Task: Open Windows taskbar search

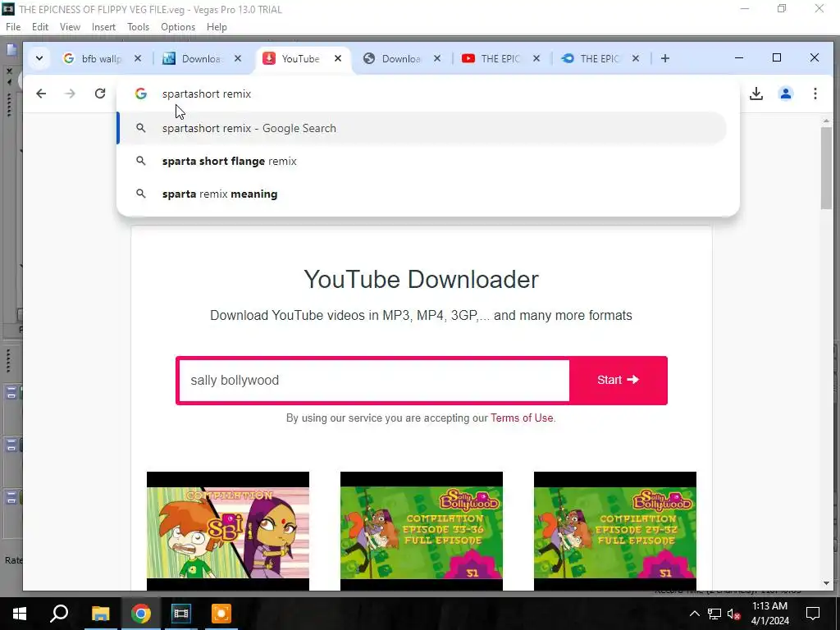Action: pyautogui.click(x=59, y=614)
